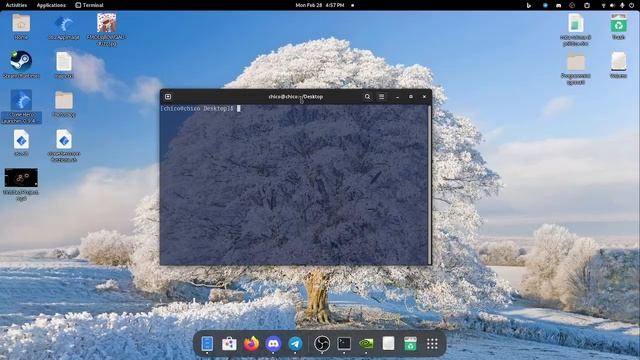
Task: Click the Terminal icon in the dock
Action: click(344, 344)
